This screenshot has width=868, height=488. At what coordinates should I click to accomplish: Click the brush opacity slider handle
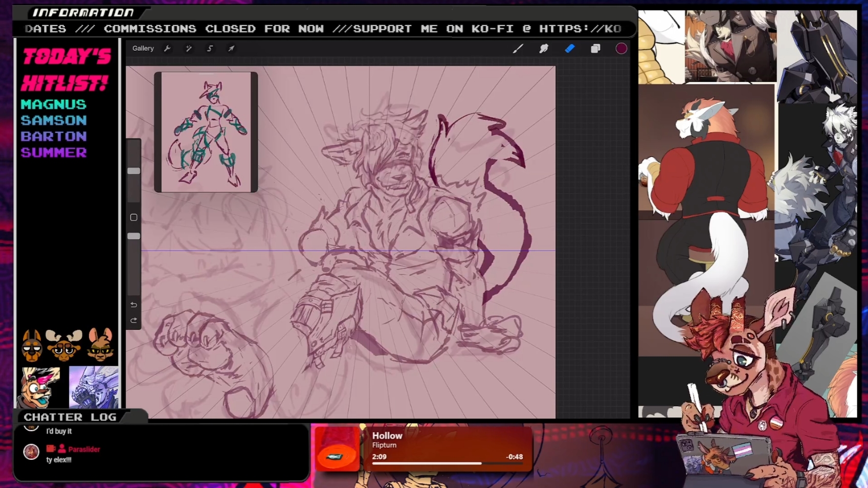(133, 236)
